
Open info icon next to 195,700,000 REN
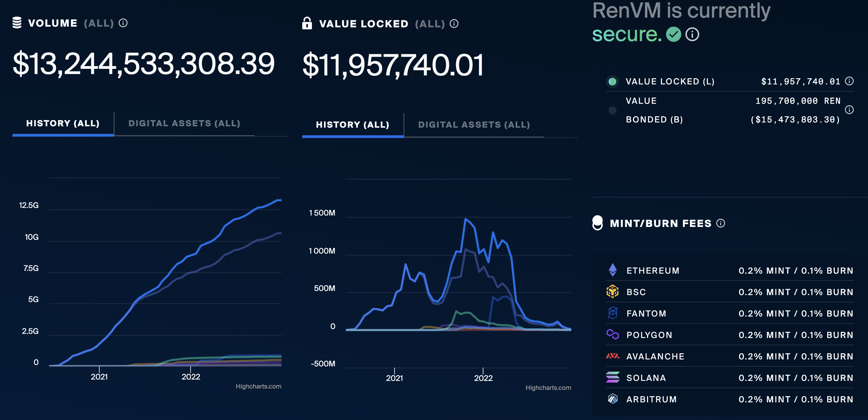pyautogui.click(x=849, y=110)
